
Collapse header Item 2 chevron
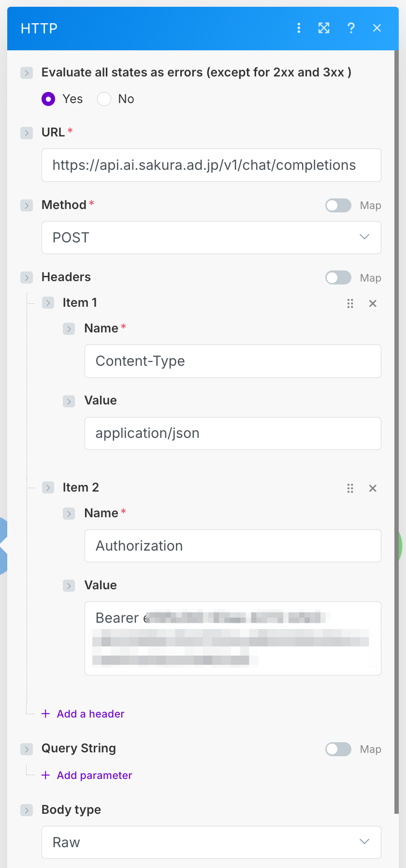pos(48,487)
